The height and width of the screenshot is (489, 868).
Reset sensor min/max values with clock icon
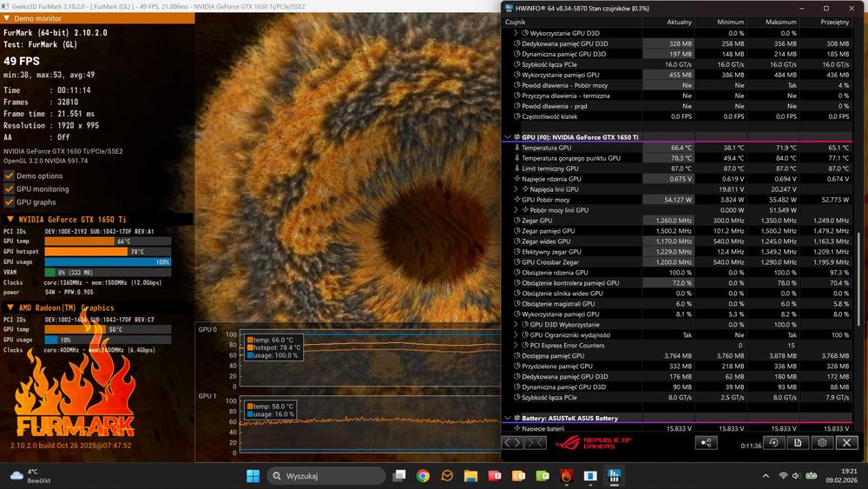pos(773,443)
